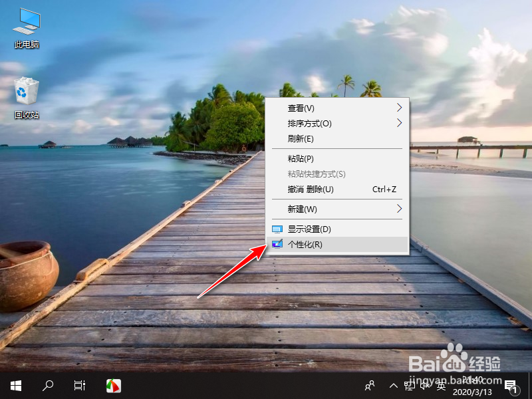
Task: Click the network display icon in tray
Action: 410,386
